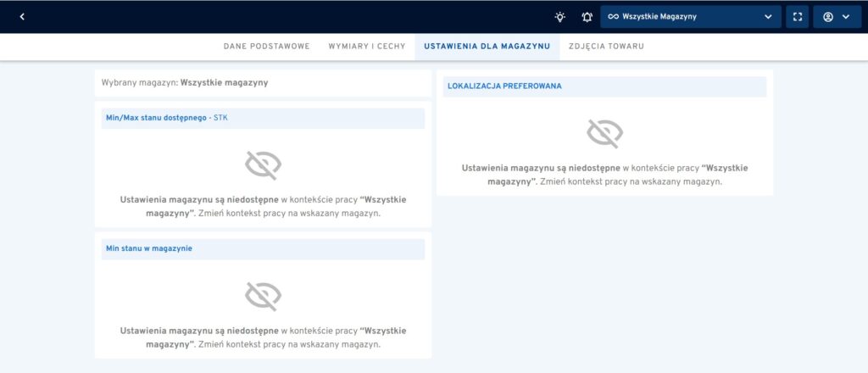This screenshot has width=868, height=373.
Task: Select the Ustawienia dla magazynu tab
Action: coord(487,46)
